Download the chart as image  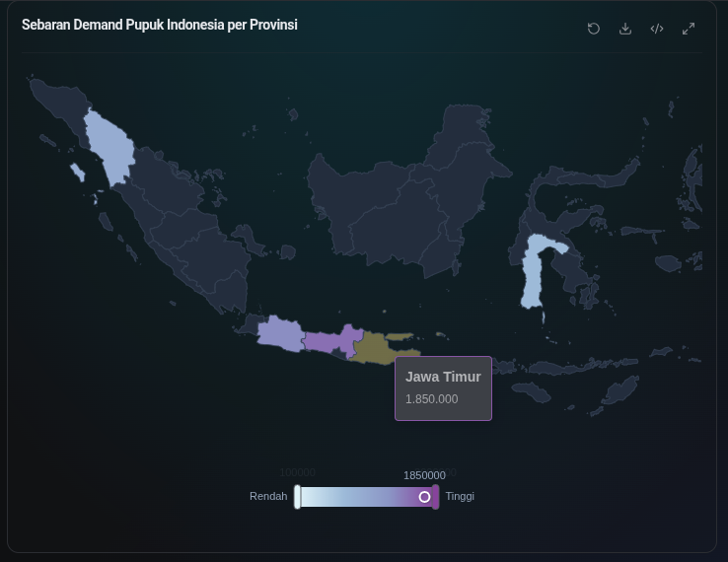pos(625,29)
